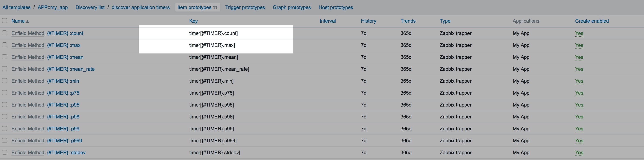Open the {#TIMER}::p99 item prototype
This screenshot has height=160, width=644.
pyautogui.click(x=63, y=128)
